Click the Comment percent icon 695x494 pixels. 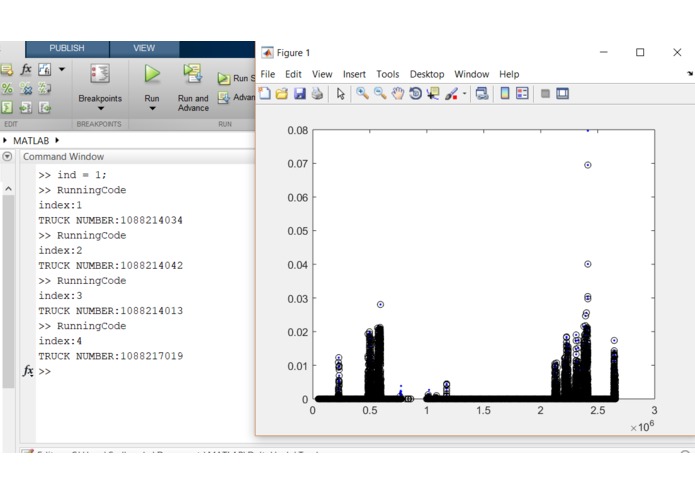(x=7, y=88)
